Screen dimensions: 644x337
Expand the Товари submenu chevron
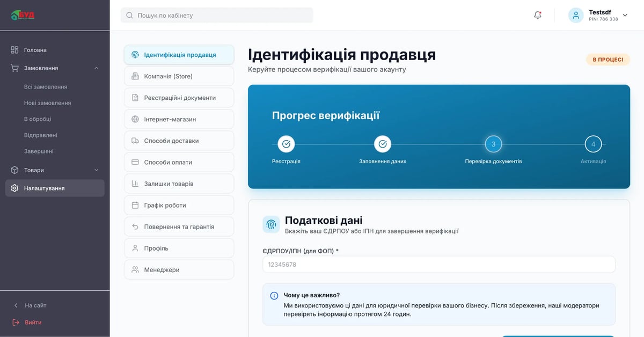click(97, 170)
